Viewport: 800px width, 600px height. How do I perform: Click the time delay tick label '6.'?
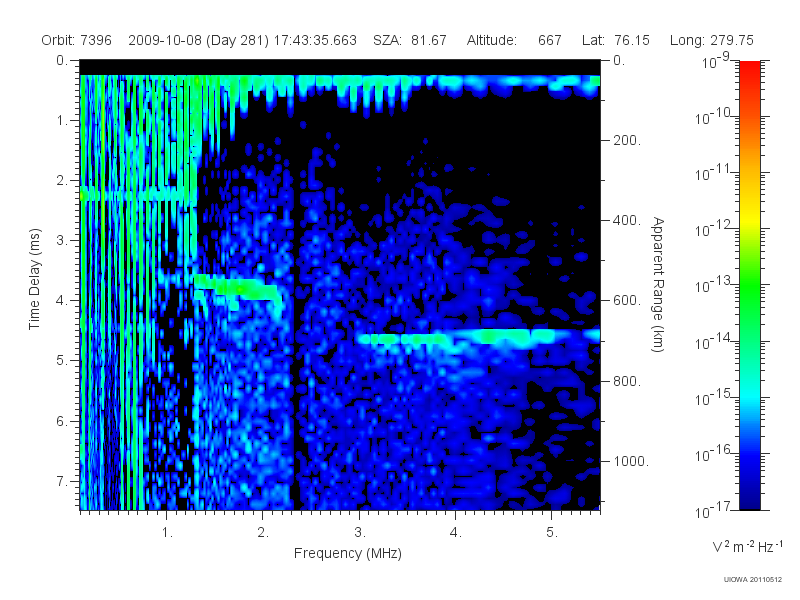(x=62, y=421)
